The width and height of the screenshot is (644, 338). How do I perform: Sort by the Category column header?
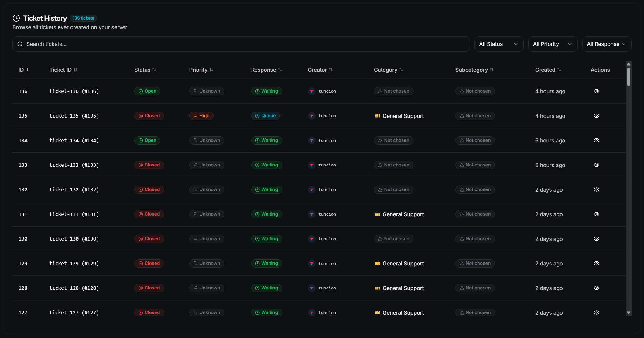pos(389,70)
